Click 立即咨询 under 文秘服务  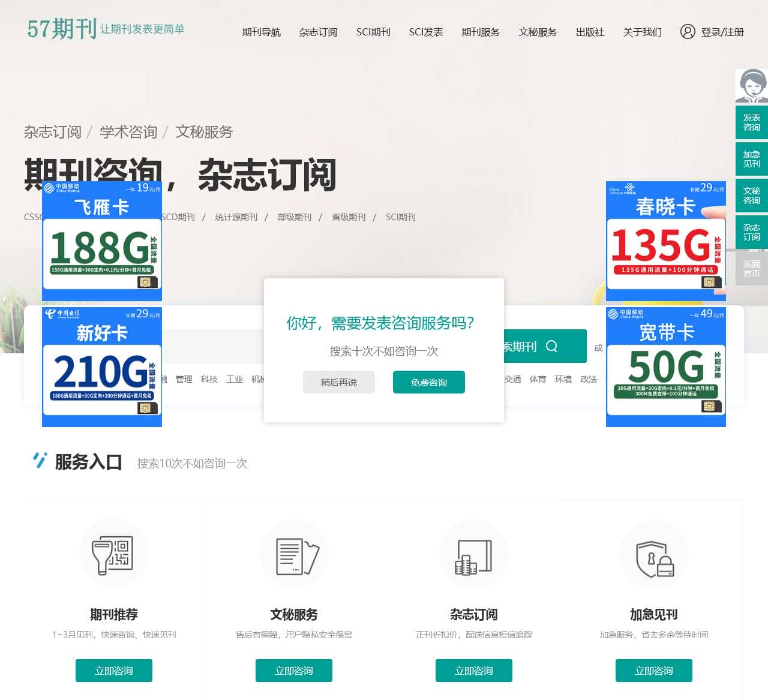pyautogui.click(x=294, y=671)
